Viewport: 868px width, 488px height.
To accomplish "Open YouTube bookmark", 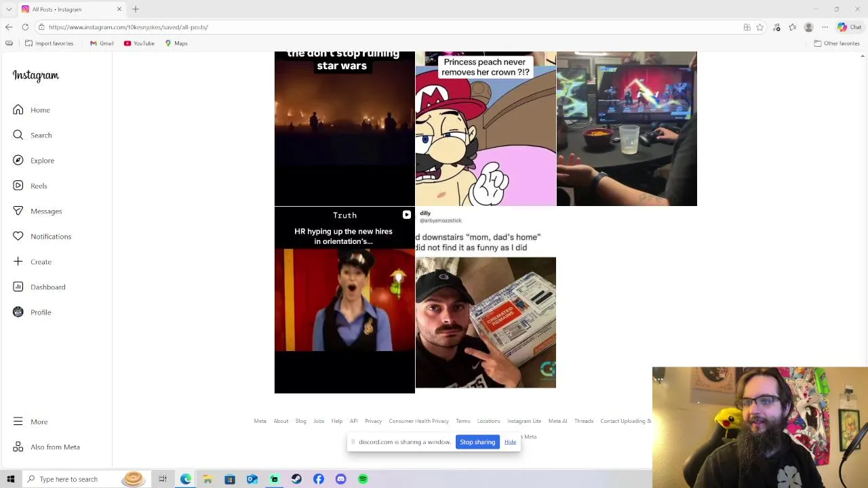I will click(139, 43).
